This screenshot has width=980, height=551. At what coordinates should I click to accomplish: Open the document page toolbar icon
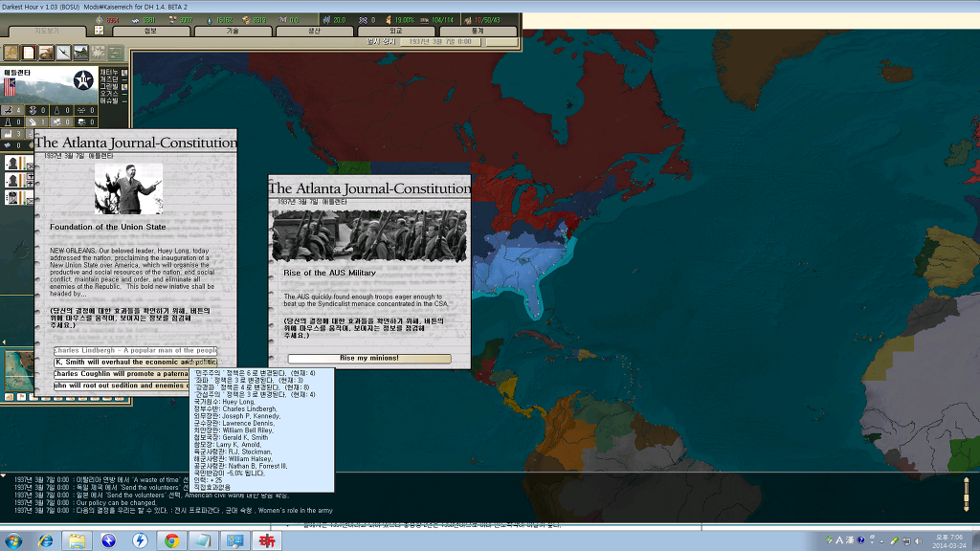point(29,53)
